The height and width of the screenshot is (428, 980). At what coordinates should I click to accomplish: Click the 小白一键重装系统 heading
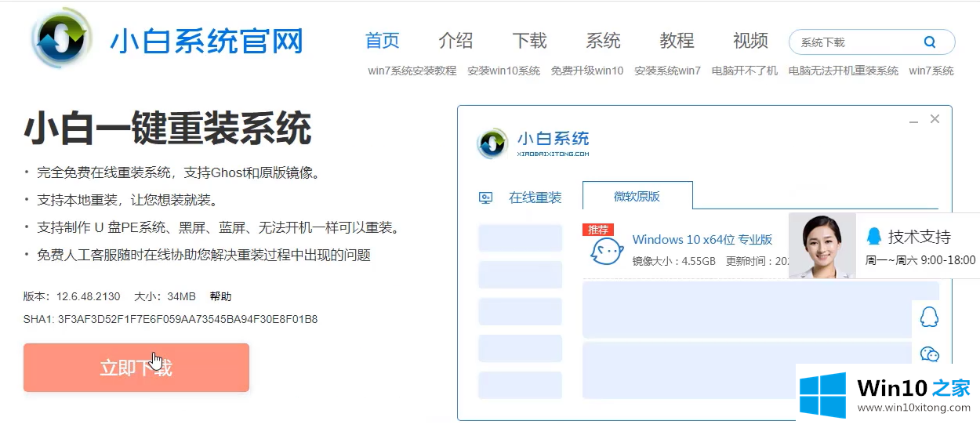168,129
